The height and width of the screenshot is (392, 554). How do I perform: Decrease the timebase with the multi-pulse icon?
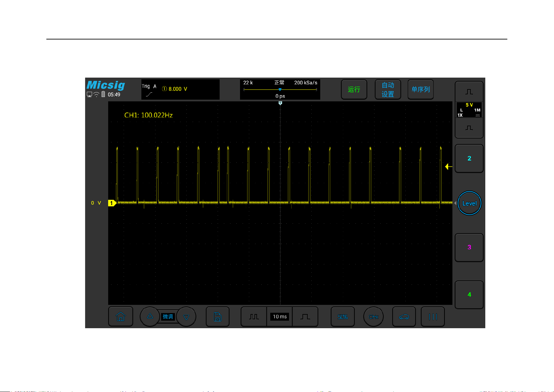point(254,317)
